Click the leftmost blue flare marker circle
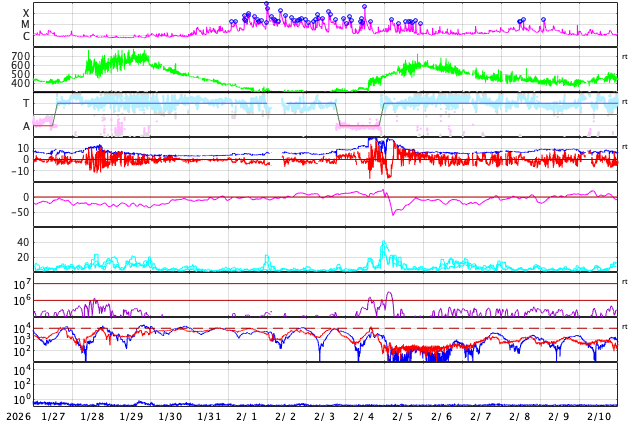 (232, 22)
